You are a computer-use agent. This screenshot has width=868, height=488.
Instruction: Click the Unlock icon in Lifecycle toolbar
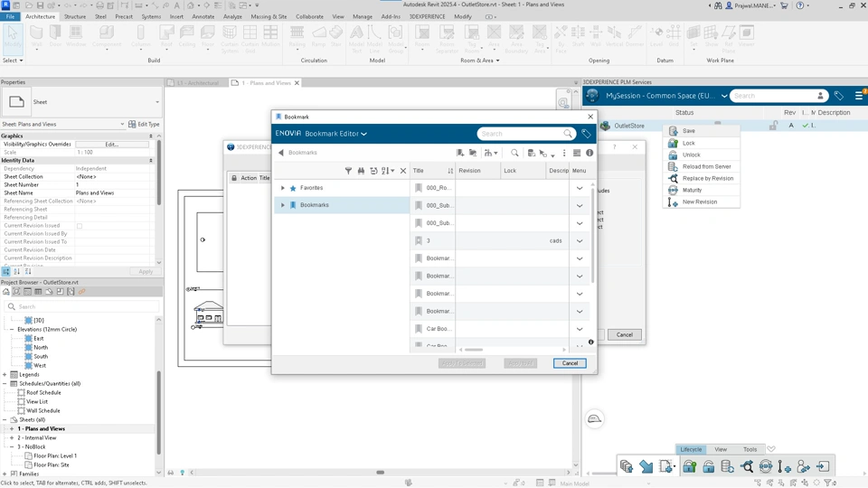coord(708,467)
